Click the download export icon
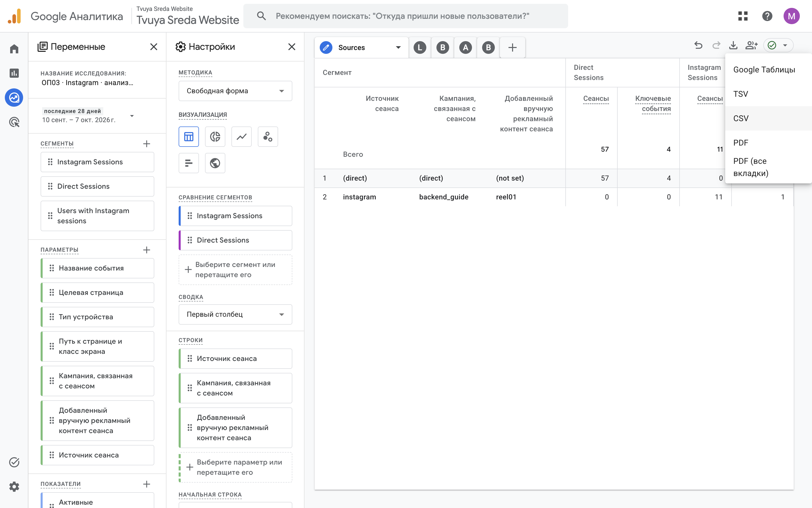Image resolution: width=812 pixels, height=508 pixels. [x=734, y=45]
